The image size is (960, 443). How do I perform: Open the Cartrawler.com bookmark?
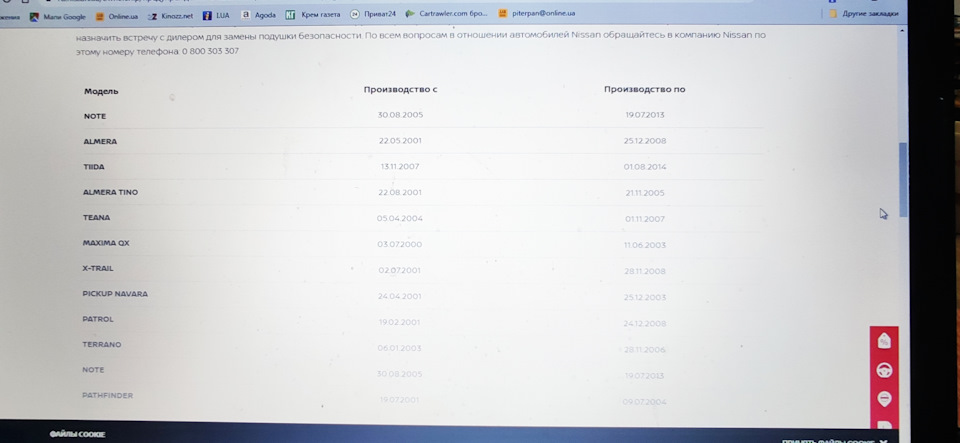[446, 13]
